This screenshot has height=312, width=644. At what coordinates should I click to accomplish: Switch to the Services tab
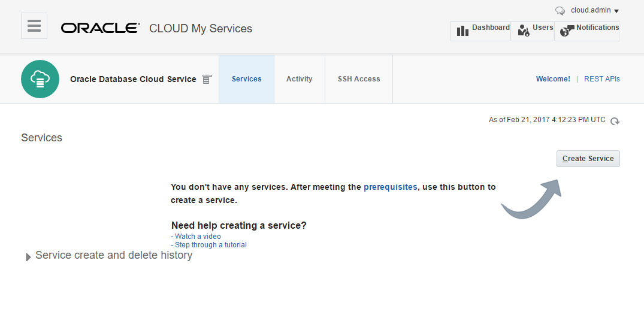click(246, 79)
